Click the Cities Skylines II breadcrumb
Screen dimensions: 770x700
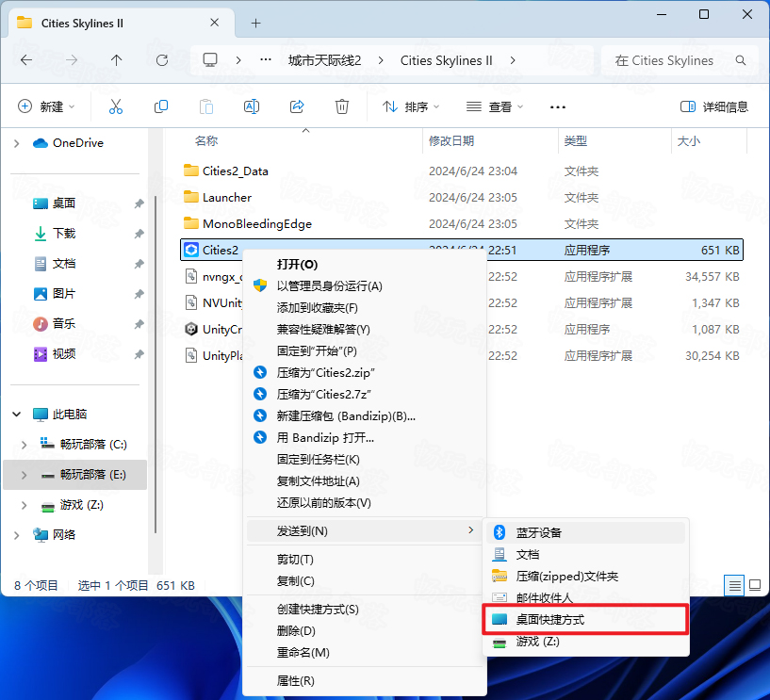(x=447, y=60)
